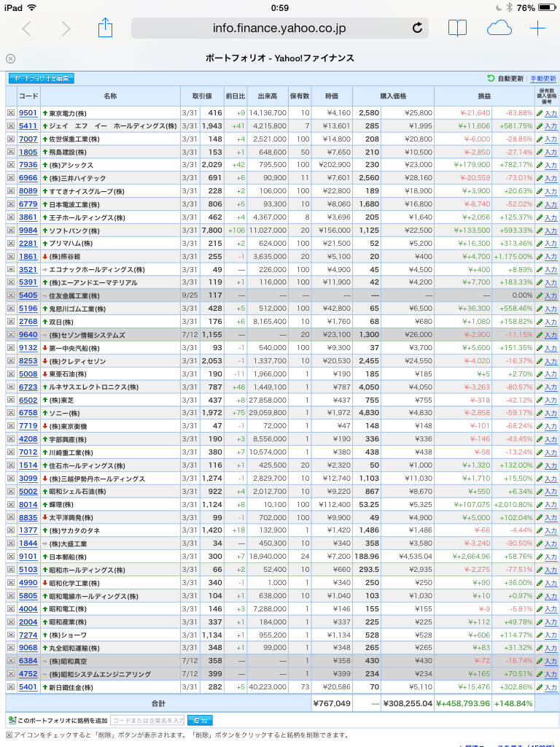Open iCloud Tabs cloud icon
The height and width of the screenshot is (747, 560).
pos(499,28)
